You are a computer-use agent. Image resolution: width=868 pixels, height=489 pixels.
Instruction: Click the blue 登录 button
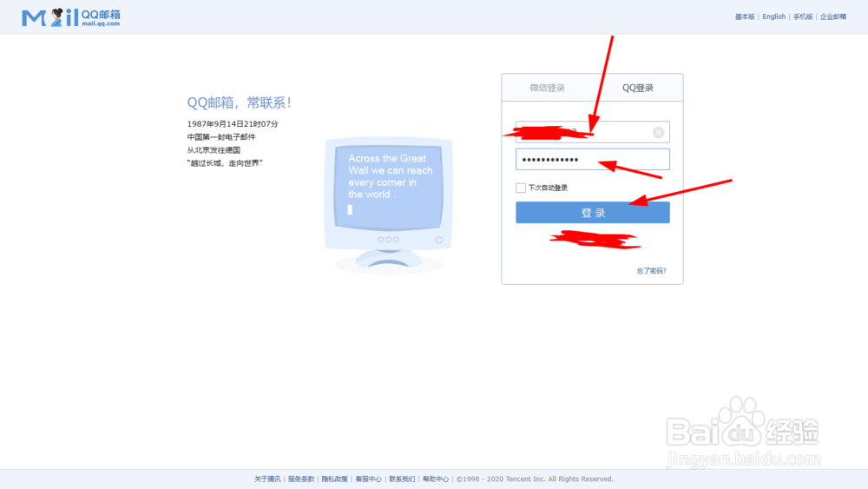tap(592, 213)
